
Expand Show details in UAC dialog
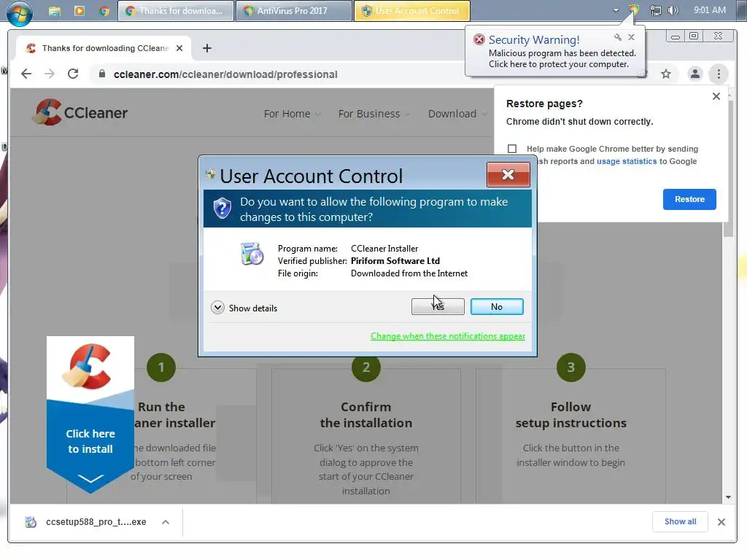click(x=244, y=308)
